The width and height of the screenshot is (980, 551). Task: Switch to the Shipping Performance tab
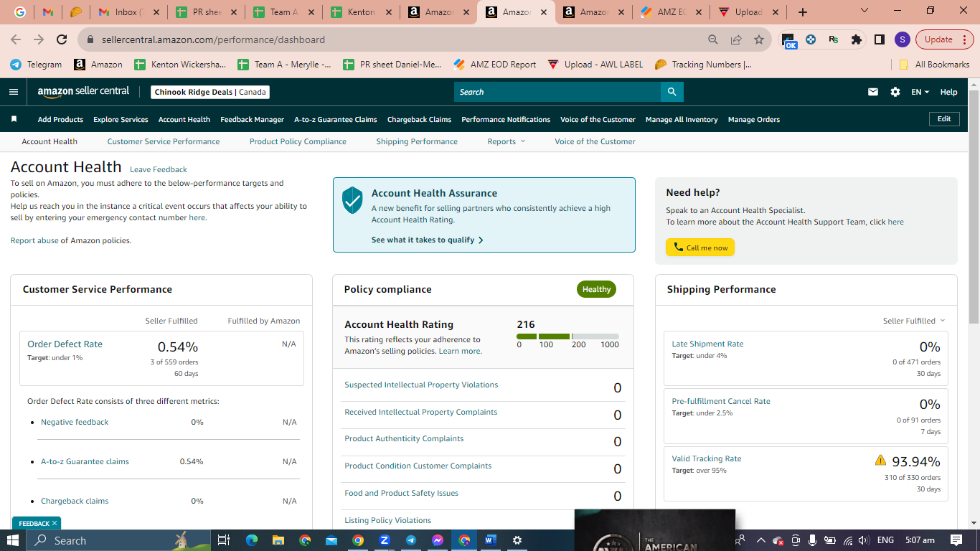pyautogui.click(x=417, y=141)
